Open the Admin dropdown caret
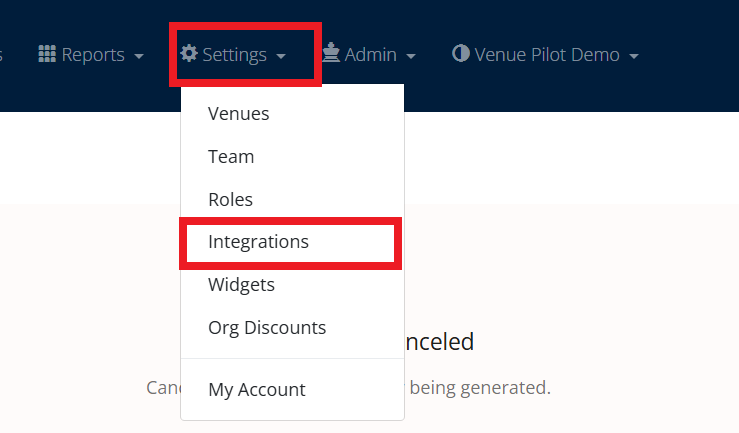The image size is (739, 433). (411, 56)
